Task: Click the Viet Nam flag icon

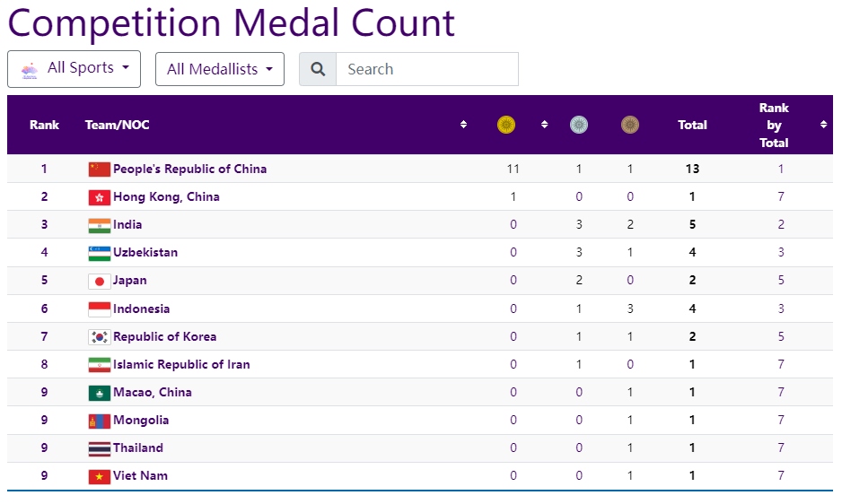Action: (x=100, y=476)
